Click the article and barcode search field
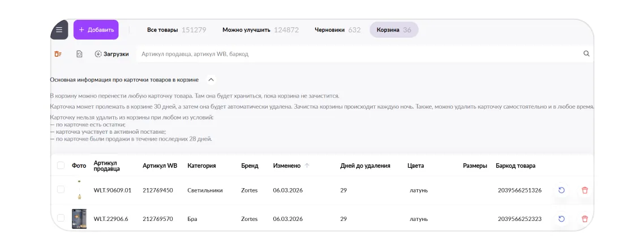Viewport: 644px width, 251px height. point(357,54)
